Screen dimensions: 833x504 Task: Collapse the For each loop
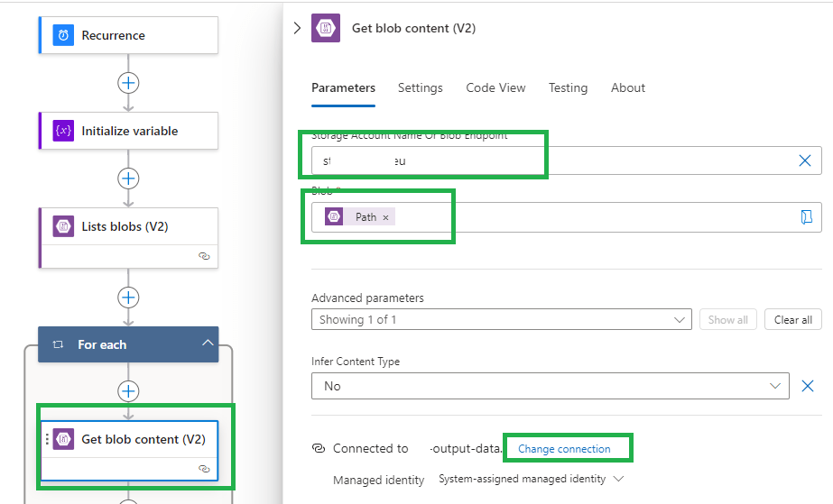pos(208,344)
